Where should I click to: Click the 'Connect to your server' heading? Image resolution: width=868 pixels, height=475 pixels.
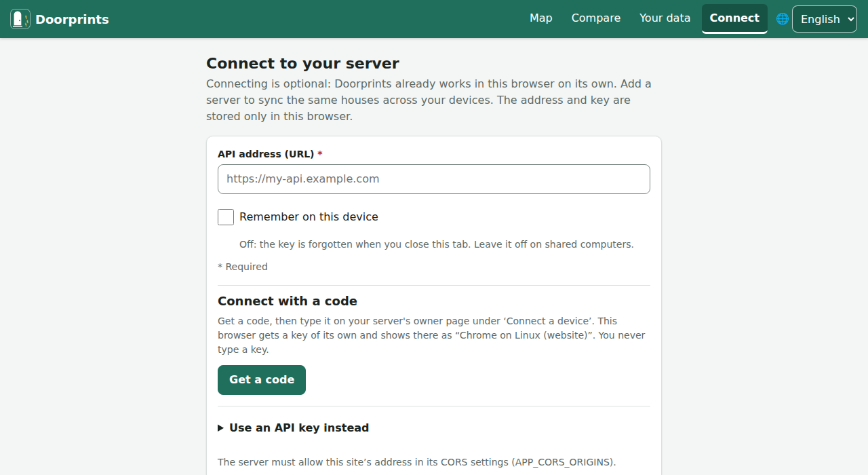(x=302, y=64)
